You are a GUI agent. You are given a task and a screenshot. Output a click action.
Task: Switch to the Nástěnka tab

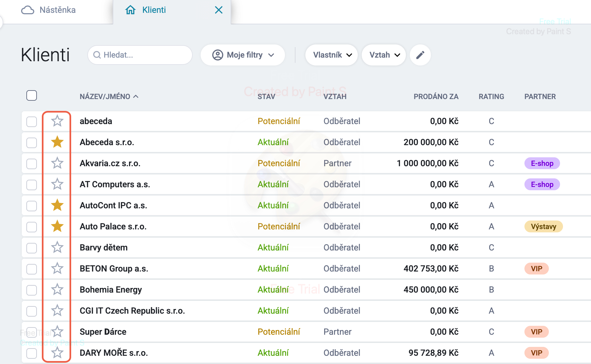click(48, 10)
